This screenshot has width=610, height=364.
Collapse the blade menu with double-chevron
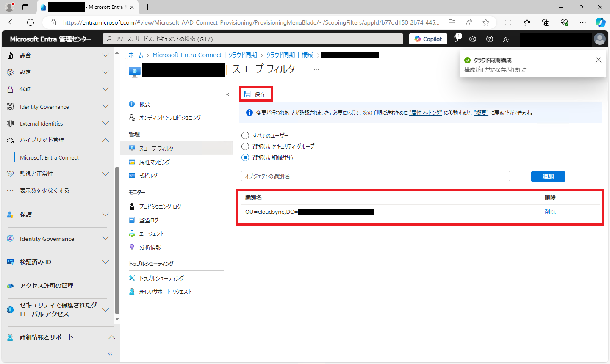pyautogui.click(x=227, y=94)
